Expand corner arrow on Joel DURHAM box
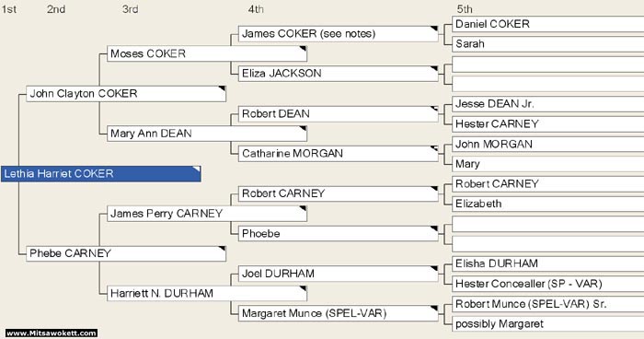 point(434,269)
